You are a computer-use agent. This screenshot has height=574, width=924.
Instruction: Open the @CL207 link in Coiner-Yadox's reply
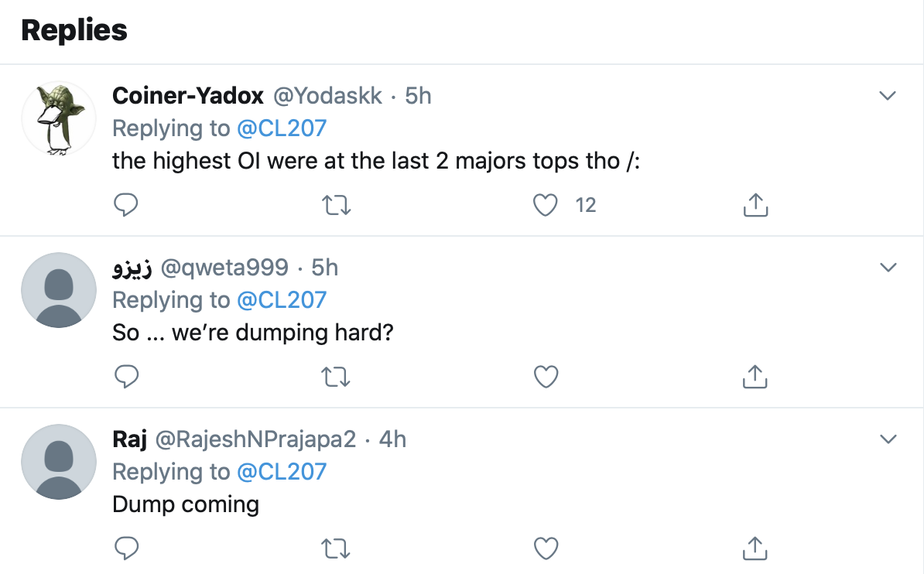tap(282, 128)
